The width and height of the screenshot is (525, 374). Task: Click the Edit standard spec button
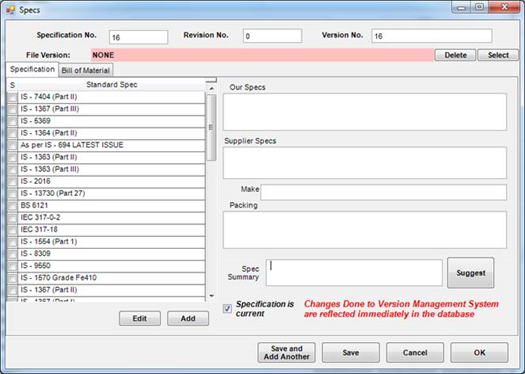(x=140, y=318)
